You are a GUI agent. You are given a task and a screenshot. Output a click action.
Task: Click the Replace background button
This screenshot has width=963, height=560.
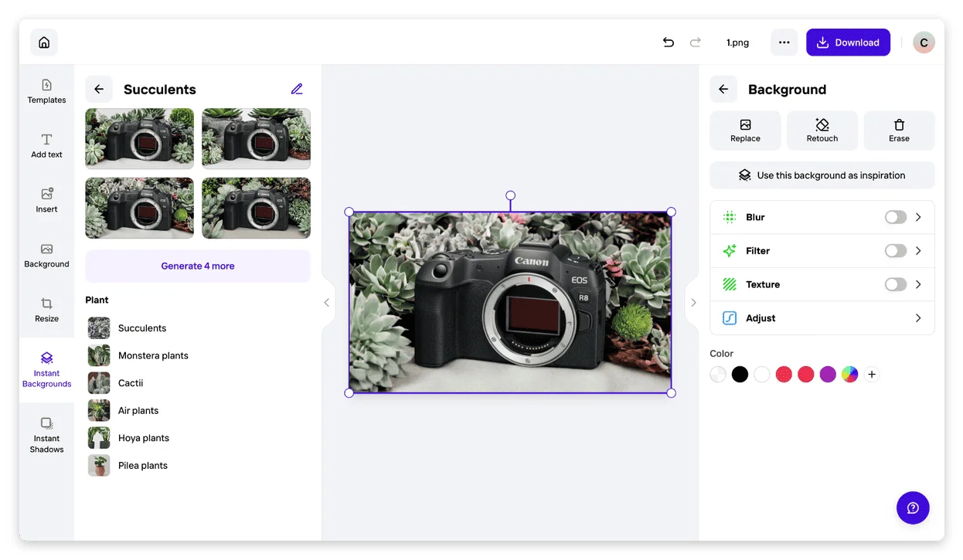(745, 131)
